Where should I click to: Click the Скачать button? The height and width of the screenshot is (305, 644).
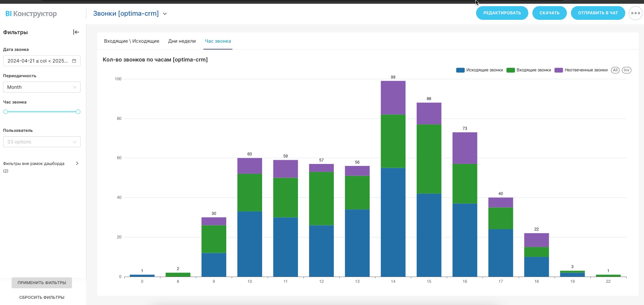click(x=549, y=13)
